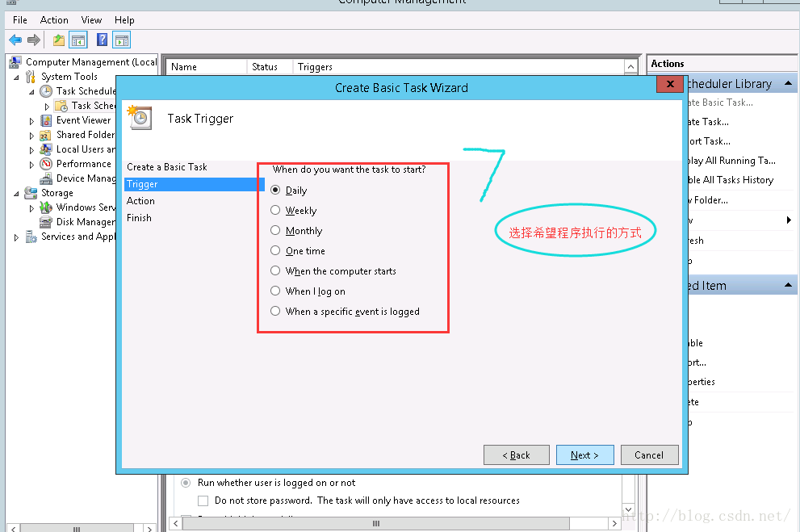The width and height of the screenshot is (800, 532).
Task: Open the View menu
Action: coord(91,20)
